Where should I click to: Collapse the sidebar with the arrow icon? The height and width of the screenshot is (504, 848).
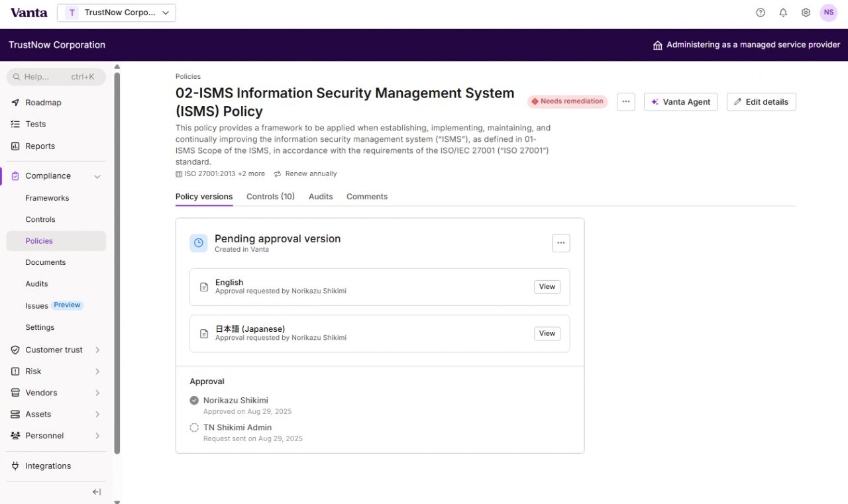[97, 492]
